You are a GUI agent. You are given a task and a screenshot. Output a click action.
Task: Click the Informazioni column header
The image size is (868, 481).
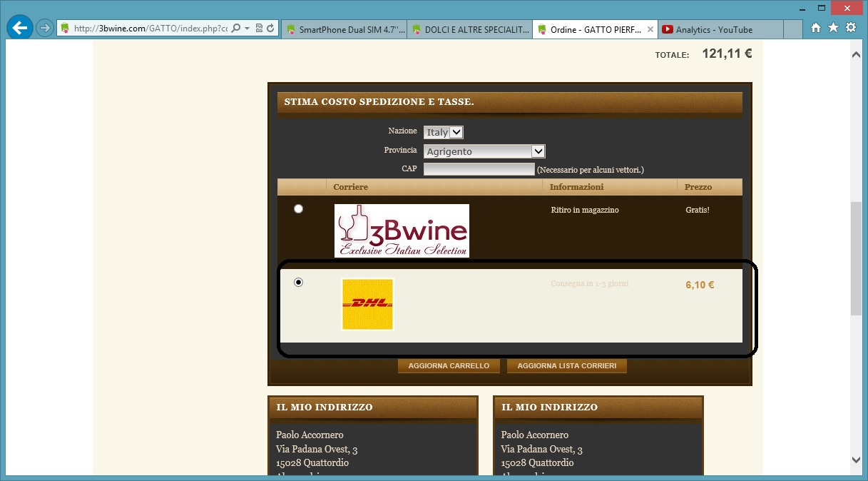click(x=577, y=187)
